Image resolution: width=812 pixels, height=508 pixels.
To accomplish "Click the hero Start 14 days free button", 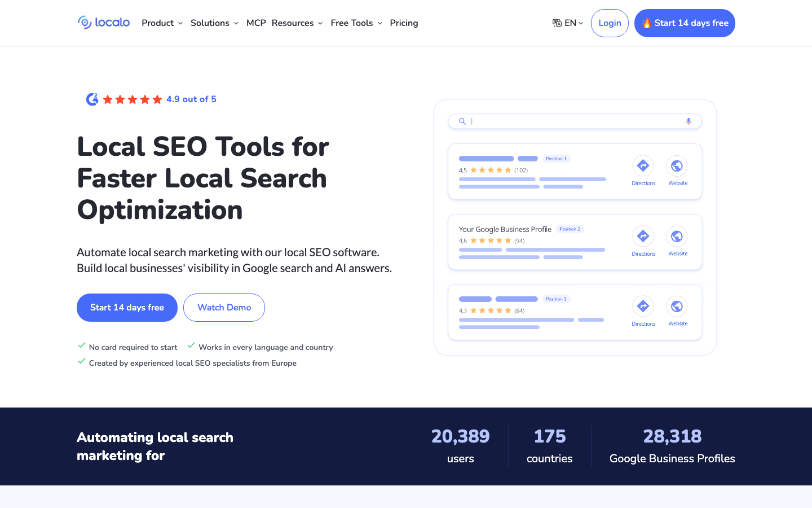I will click(127, 308).
